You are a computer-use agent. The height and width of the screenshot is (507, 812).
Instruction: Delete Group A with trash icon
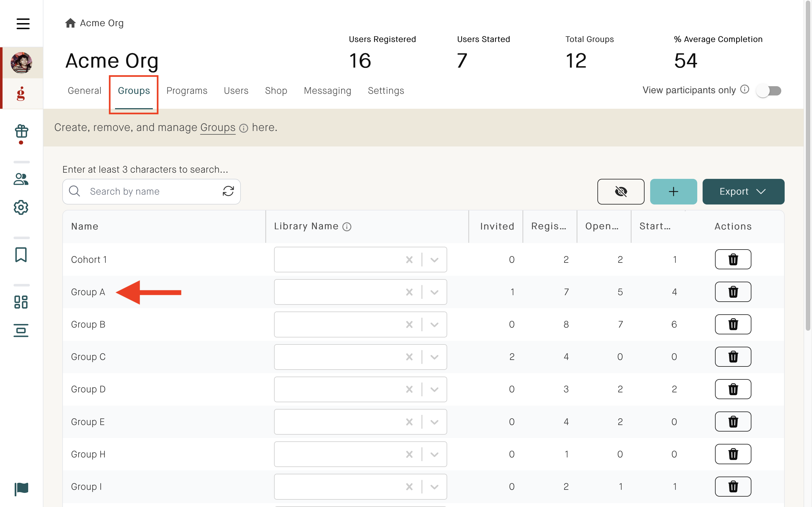[733, 292]
